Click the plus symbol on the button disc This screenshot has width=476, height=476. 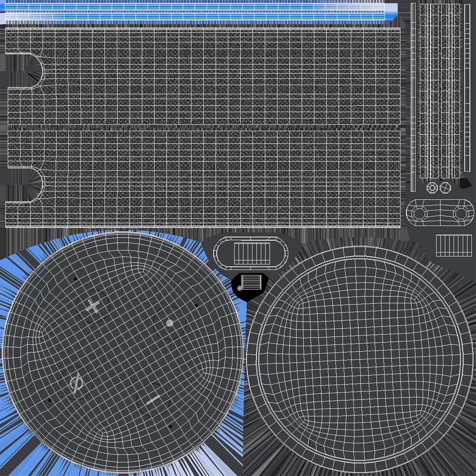pos(93,306)
